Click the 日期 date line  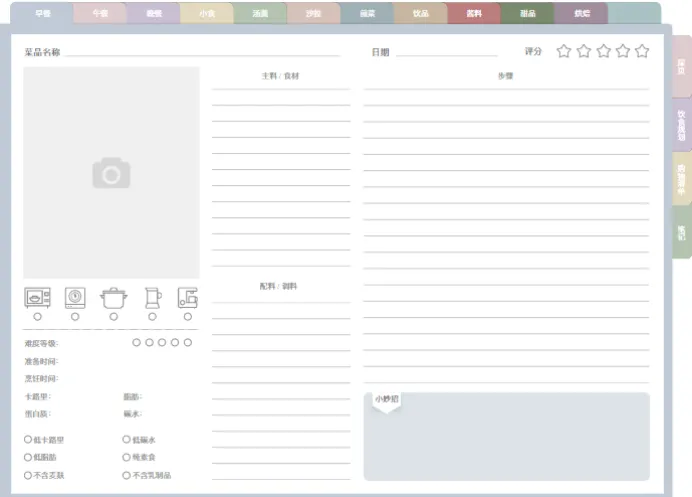[447, 53]
